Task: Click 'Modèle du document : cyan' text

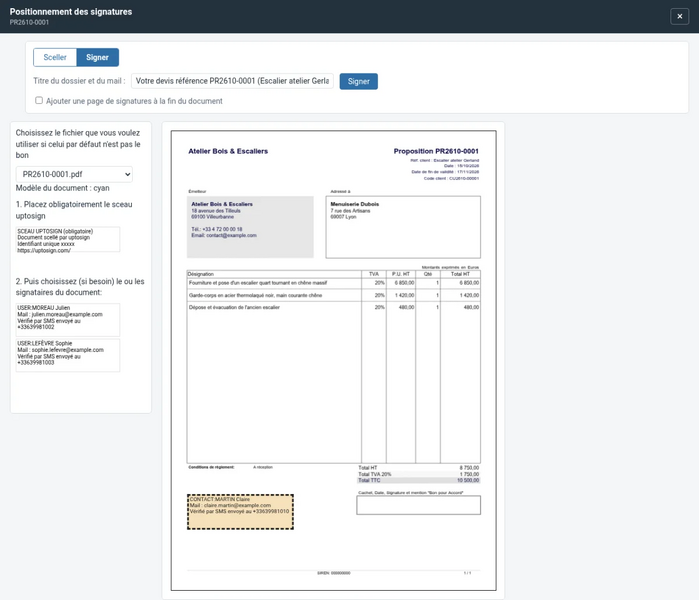Action: click(x=62, y=188)
